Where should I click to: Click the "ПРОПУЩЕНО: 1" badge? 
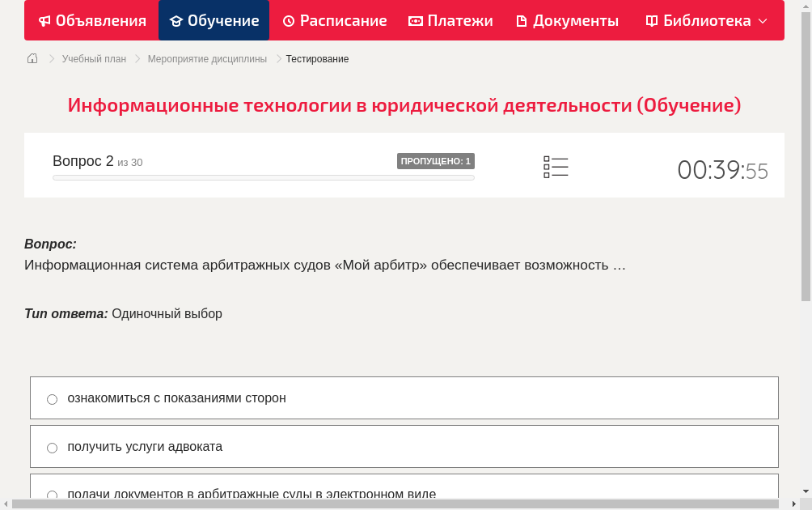(x=435, y=161)
